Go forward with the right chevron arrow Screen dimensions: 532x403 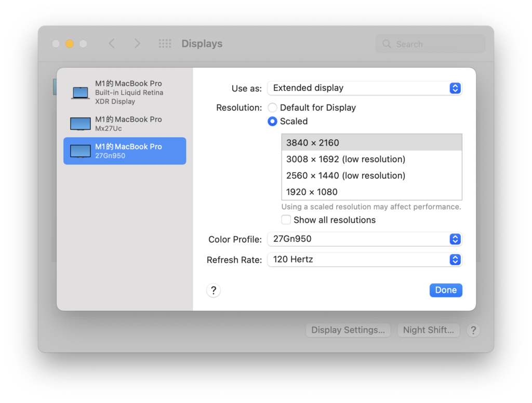137,44
